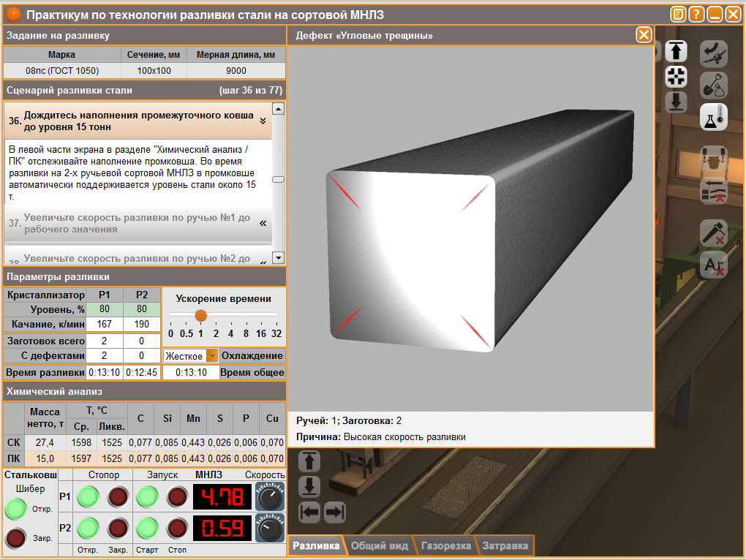The width and height of the screenshot is (746, 560).
Task: Click time acceleration tick label 32
Action: click(x=276, y=333)
